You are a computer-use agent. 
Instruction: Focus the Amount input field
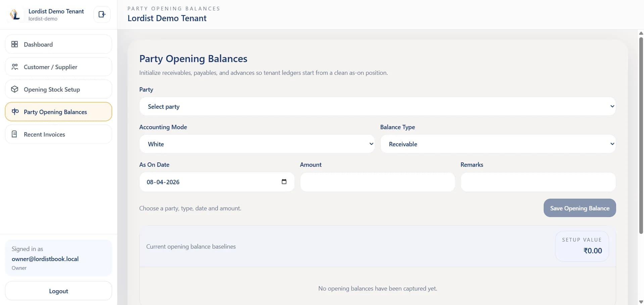(x=378, y=182)
